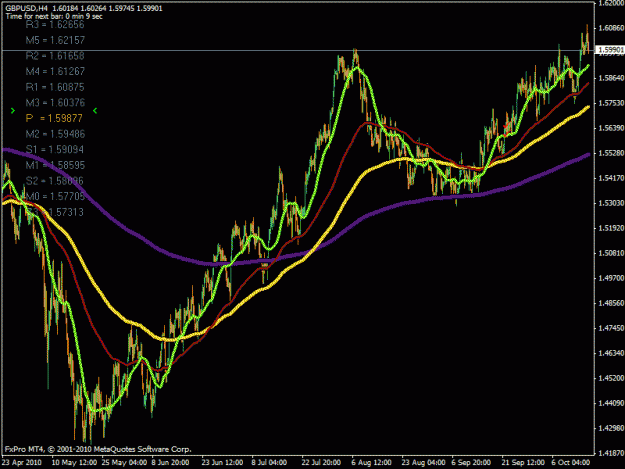Click the 21 Sep 12:00 date label
The image size is (625, 469).
[x=523, y=463]
